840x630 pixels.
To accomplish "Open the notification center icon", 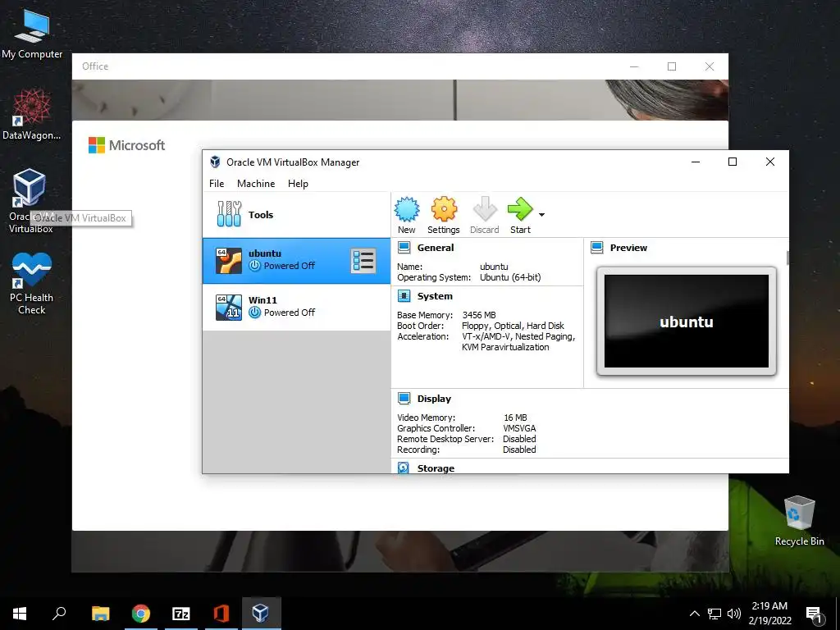I will tap(815, 614).
